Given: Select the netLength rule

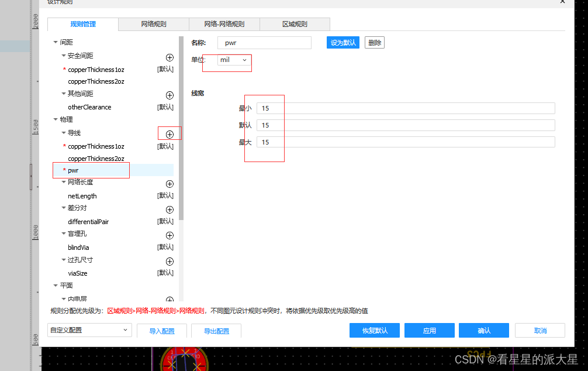Looking at the screenshot, I should (x=82, y=196).
